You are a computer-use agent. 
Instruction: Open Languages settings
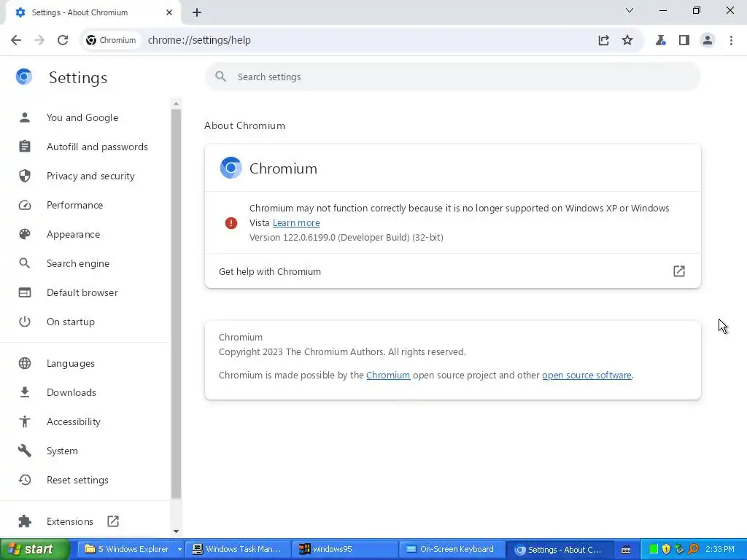(71, 363)
